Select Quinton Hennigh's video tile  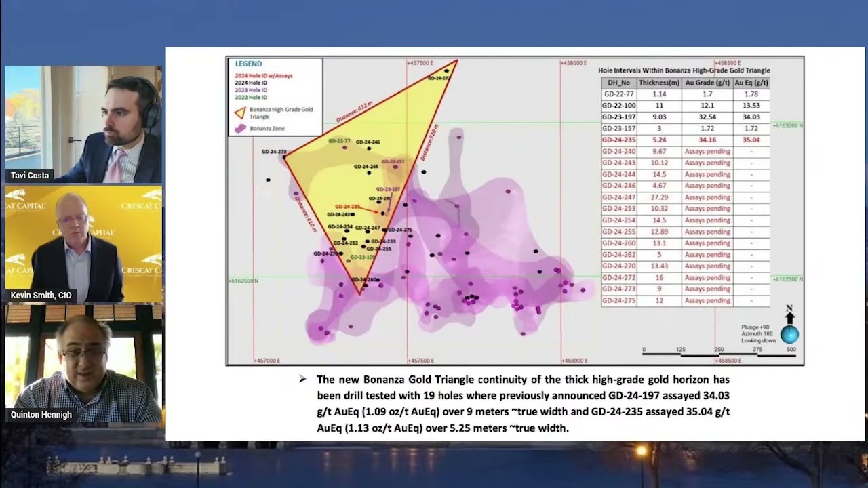click(x=83, y=363)
